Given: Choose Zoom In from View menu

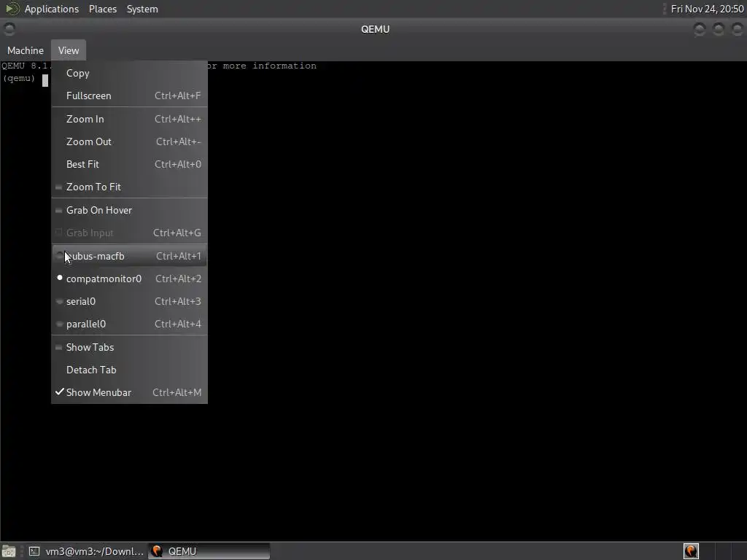Looking at the screenshot, I should [129, 119].
